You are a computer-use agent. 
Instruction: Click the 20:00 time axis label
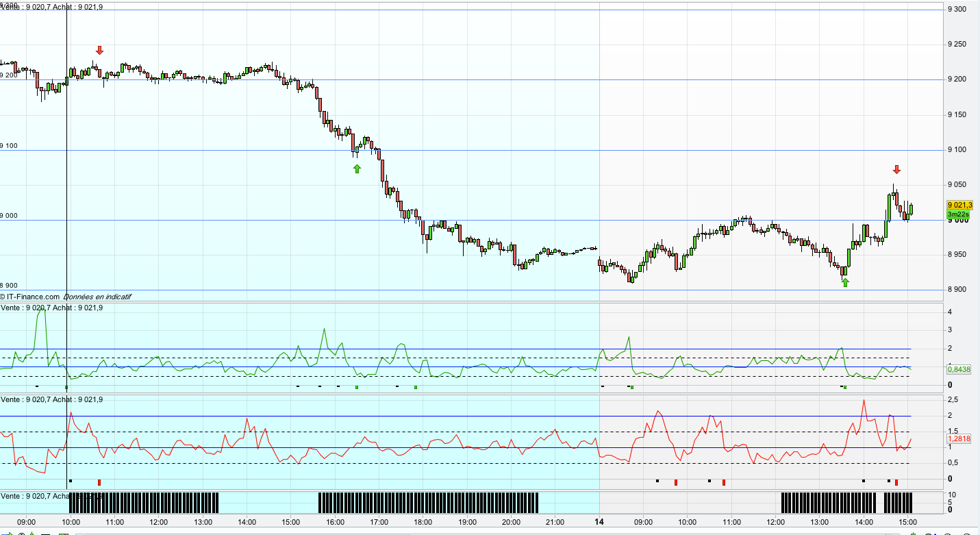click(x=512, y=522)
